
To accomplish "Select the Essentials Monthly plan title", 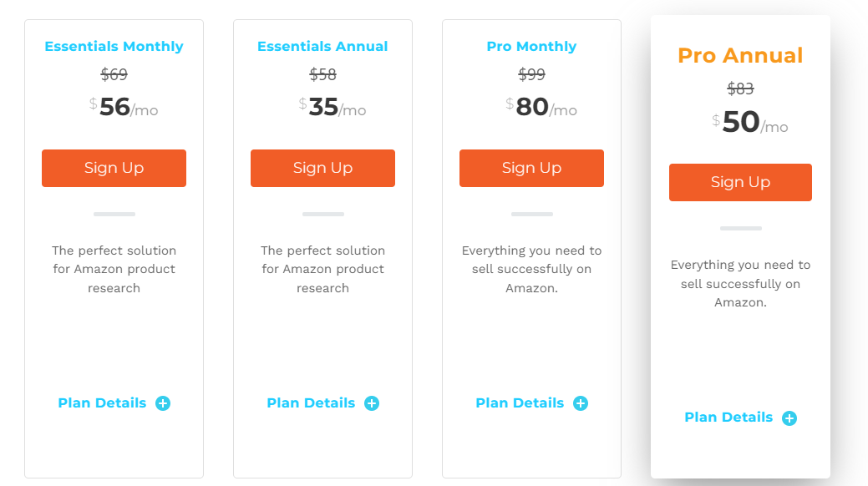I will [114, 47].
